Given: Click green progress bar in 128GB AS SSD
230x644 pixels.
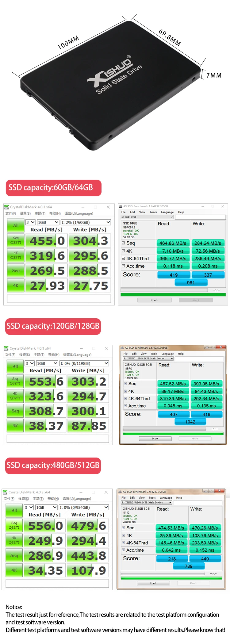Looking at the screenshot, I should click(173, 434).
